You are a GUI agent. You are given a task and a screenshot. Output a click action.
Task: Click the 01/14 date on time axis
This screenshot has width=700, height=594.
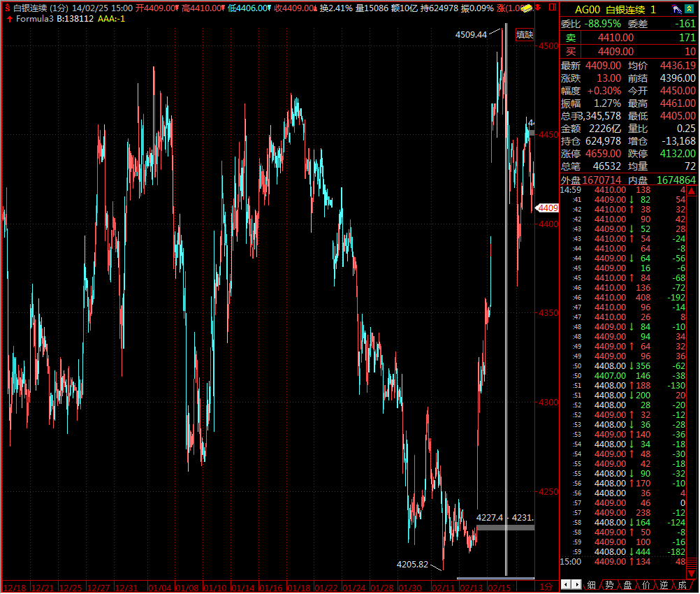tap(243, 588)
